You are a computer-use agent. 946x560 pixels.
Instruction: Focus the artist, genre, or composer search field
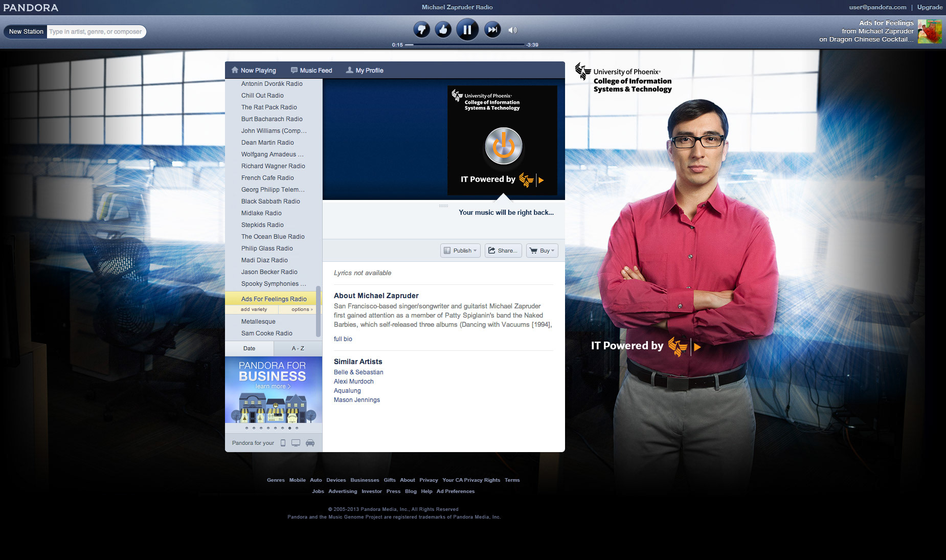pyautogui.click(x=96, y=32)
